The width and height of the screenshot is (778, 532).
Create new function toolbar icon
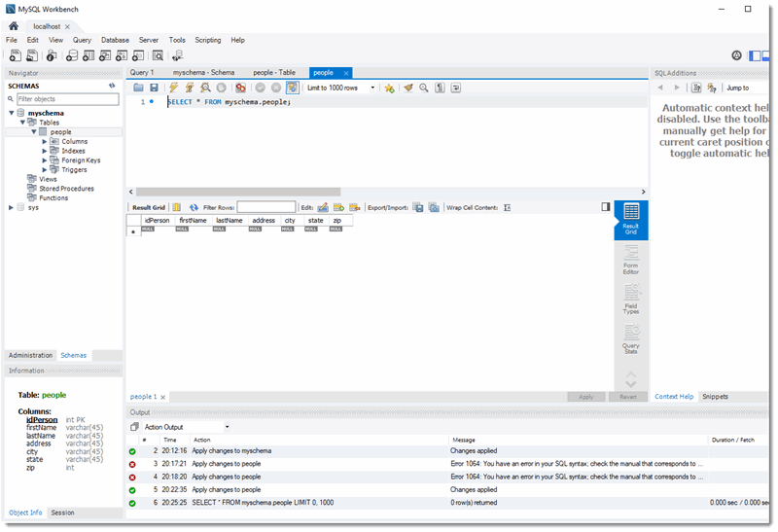(138, 55)
